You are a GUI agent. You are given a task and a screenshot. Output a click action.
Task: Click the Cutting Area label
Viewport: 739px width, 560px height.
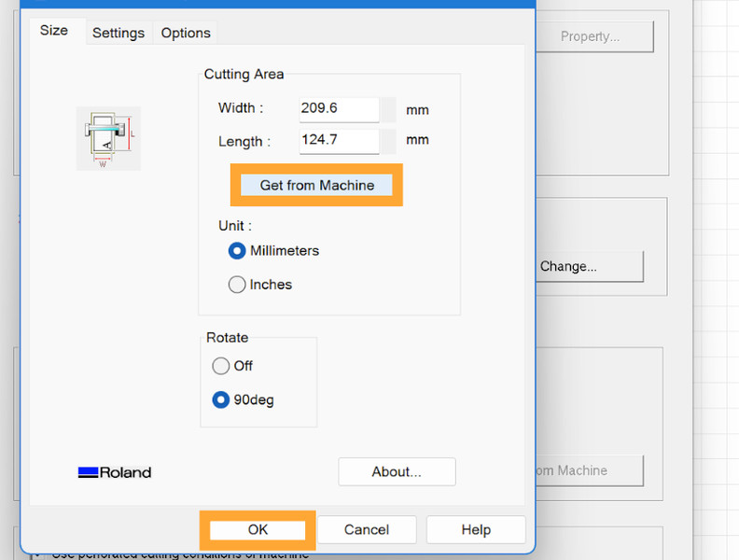click(x=244, y=74)
